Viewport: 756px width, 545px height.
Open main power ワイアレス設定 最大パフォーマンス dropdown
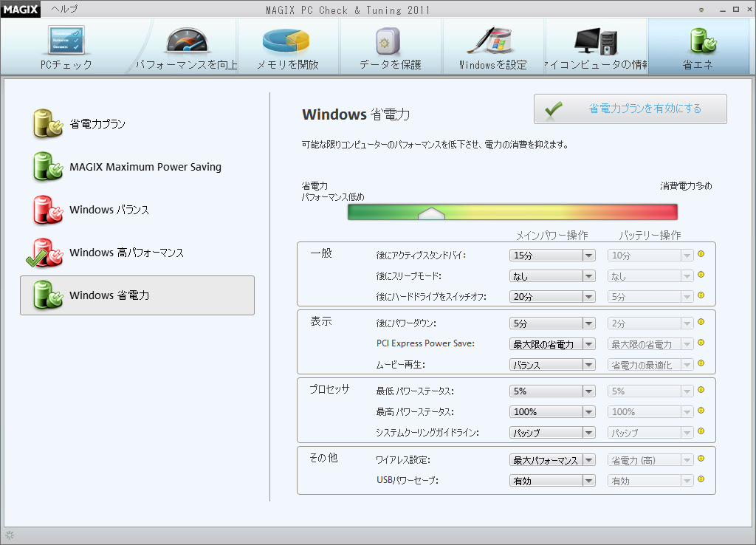[552, 460]
